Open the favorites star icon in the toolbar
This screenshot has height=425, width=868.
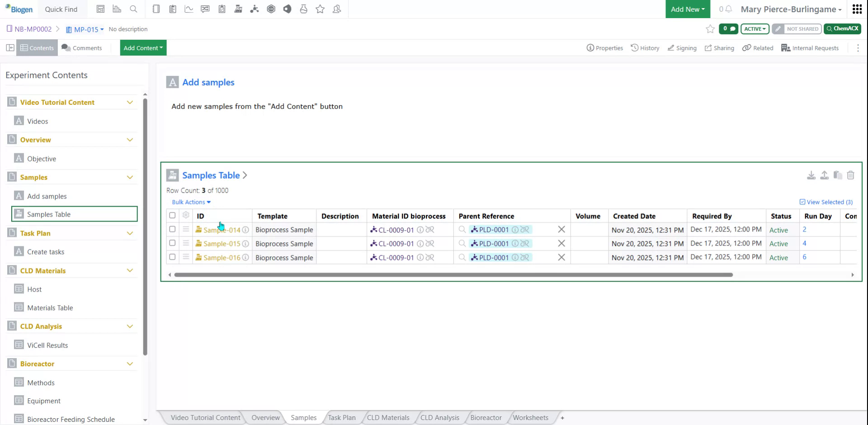(x=320, y=9)
